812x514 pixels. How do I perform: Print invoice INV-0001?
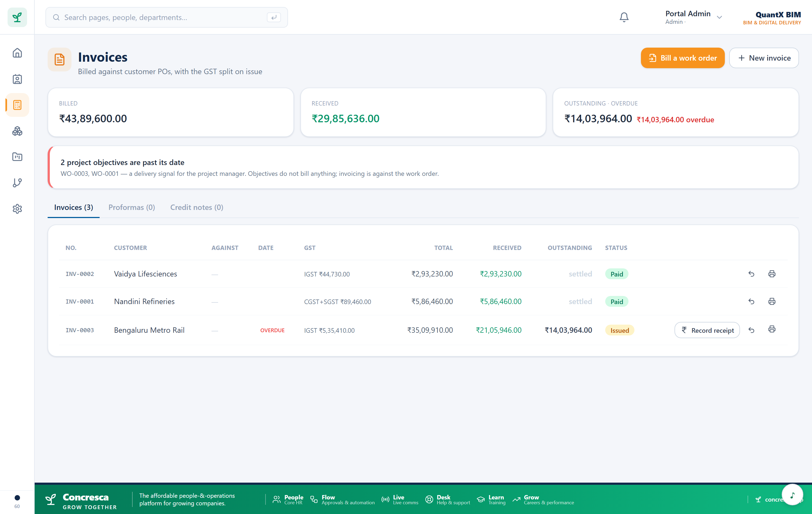(771, 301)
